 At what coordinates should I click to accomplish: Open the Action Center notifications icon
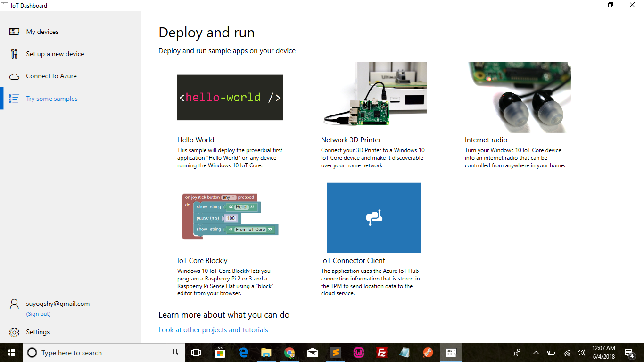(x=629, y=353)
